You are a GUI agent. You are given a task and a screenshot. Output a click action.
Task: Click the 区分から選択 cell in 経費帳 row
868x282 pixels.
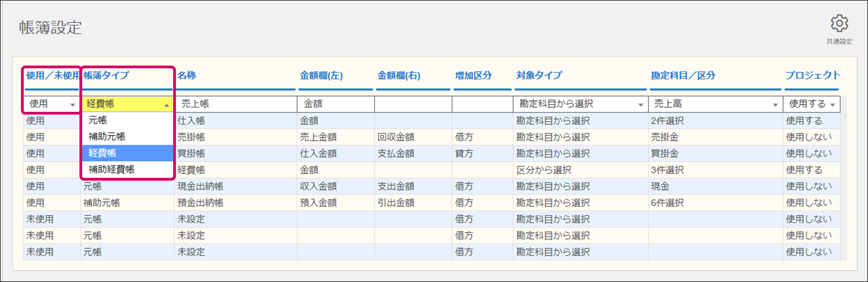pyautogui.click(x=544, y=170)
